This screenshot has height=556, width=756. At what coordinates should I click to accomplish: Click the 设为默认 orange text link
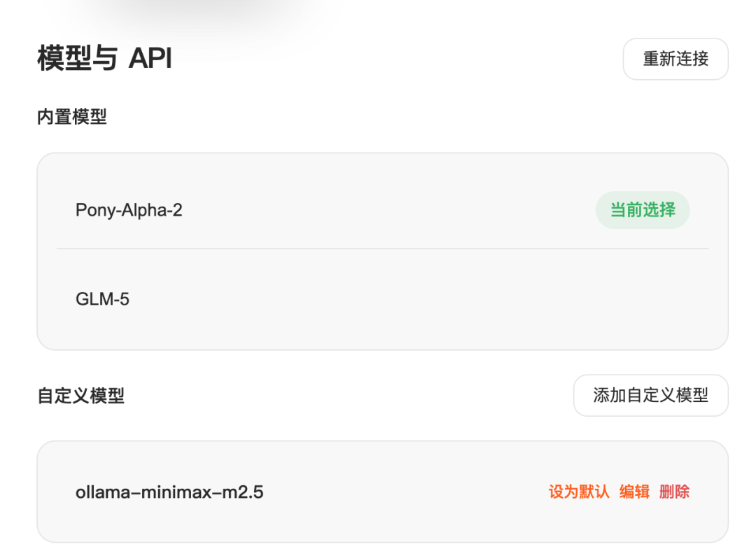coord(579,492)
